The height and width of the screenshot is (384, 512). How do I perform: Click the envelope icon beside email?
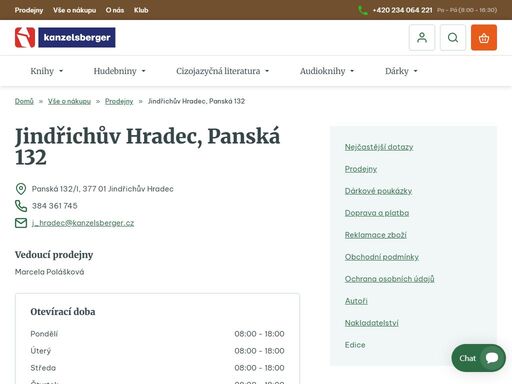pos(21,223)
